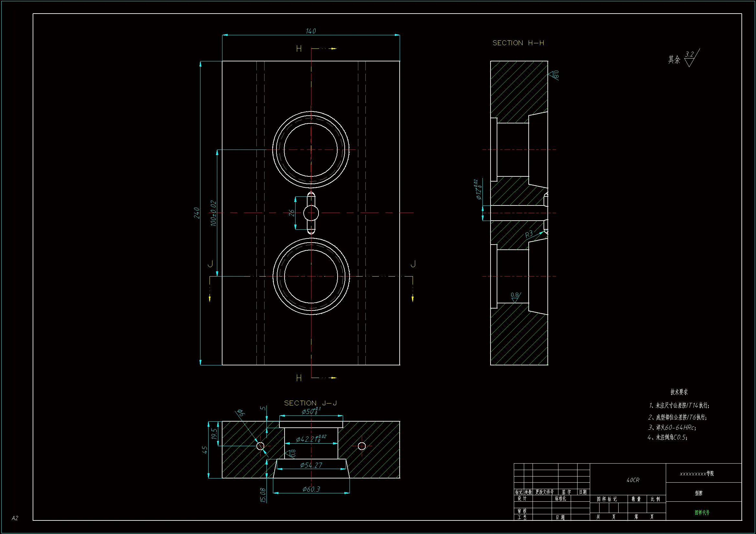Select the green 图样代号 text
Image resolution: width=756 pixels, height=534 pixels.
pos(702,513)
